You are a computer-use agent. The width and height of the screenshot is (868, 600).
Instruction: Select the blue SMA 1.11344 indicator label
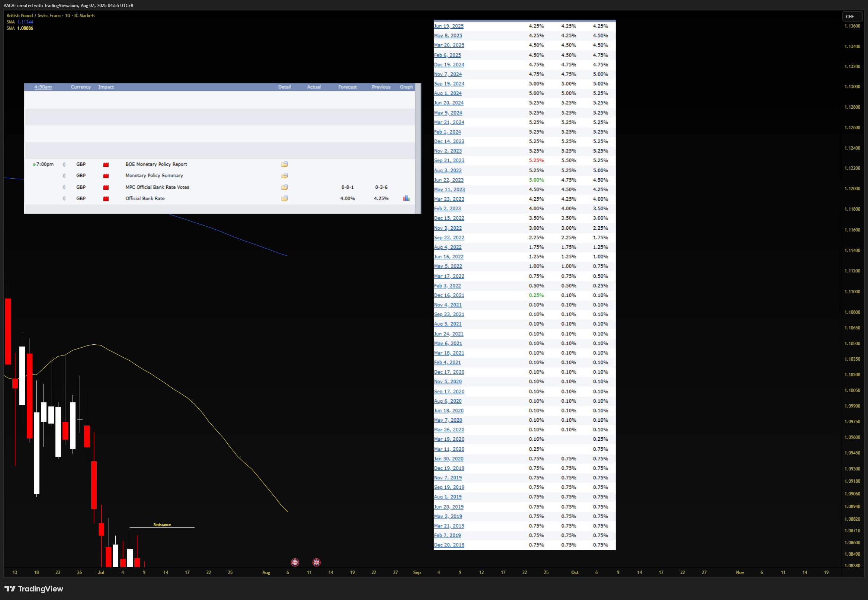click(x=20, y=22)
